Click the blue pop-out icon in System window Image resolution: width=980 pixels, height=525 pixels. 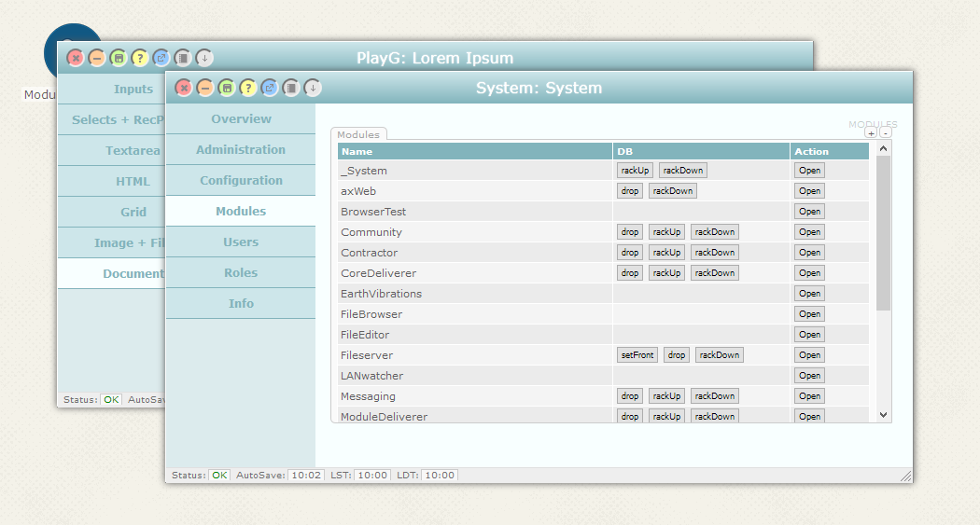pyautogui.click(x=270, y=88)
